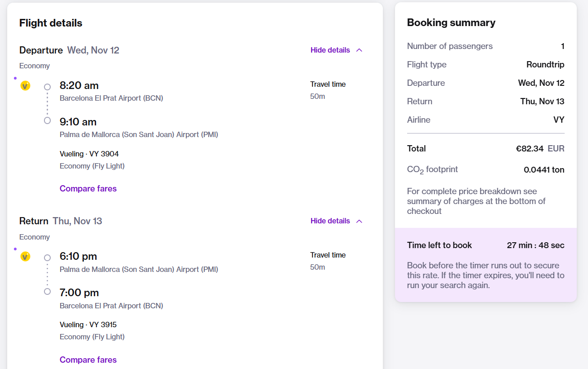Collapse return section using its chevron arrow
This screenshot has width=588, height=369.
click(x=359, y=221)
